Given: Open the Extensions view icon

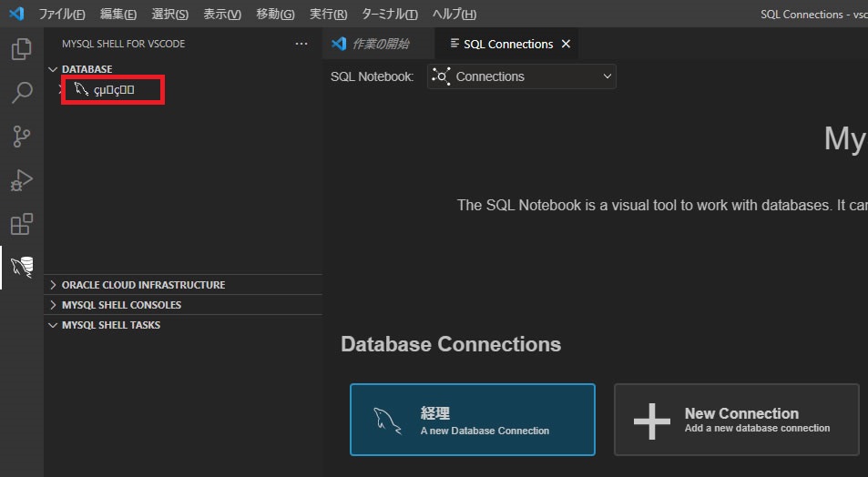Looking at the screenshot, I should [21, 224].
